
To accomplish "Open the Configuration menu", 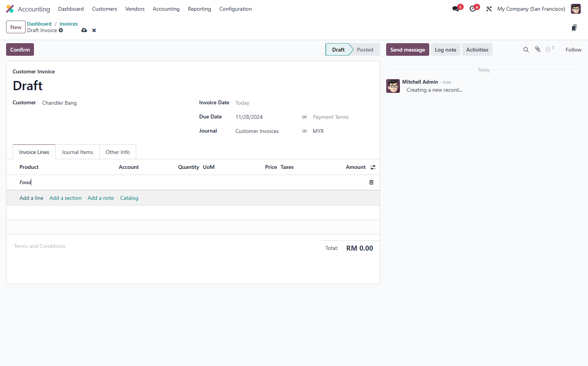I will [235, 9].
